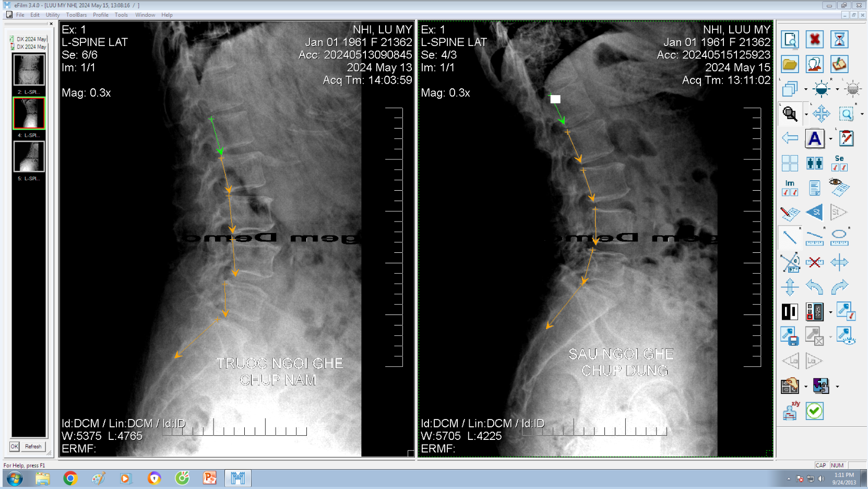
Task: Click the rotate left curved arrow icon
Action: click(x=814, y=287)
